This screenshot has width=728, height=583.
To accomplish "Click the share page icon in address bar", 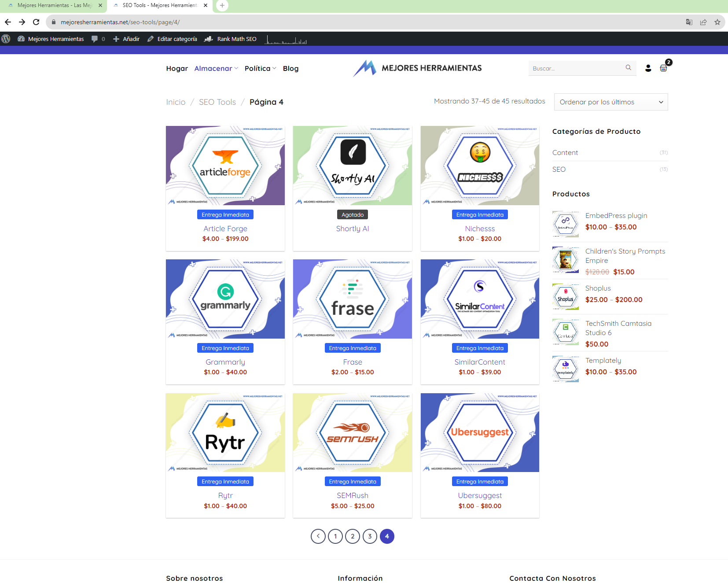I will (x=703, y=22).
